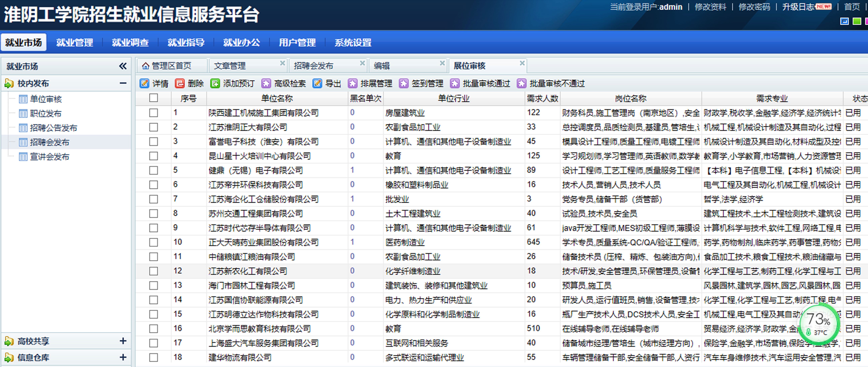The width and height of the screenshot is (868, 367).
Task: Click the 修改密码 link
Action: point(754,7)
